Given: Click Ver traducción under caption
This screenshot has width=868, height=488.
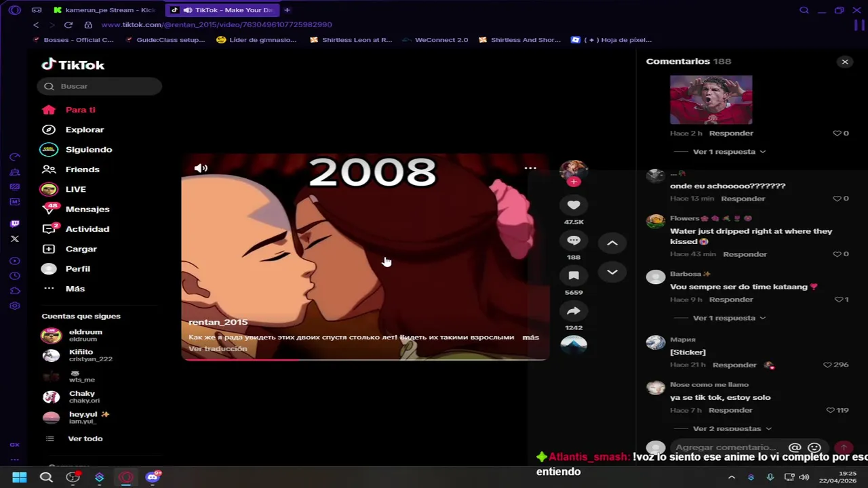Looking at the screenshot, I should click(218, 348).
